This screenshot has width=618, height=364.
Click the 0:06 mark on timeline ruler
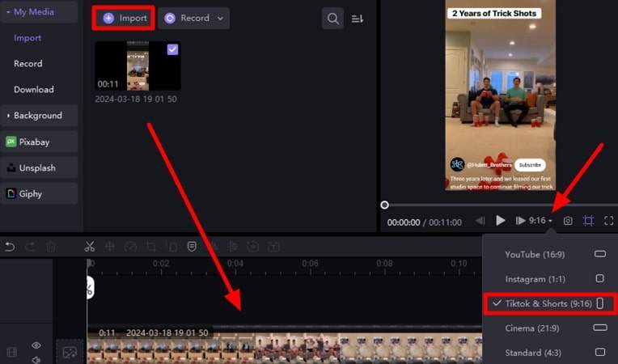pyautogui.click(x=310, y=263)
